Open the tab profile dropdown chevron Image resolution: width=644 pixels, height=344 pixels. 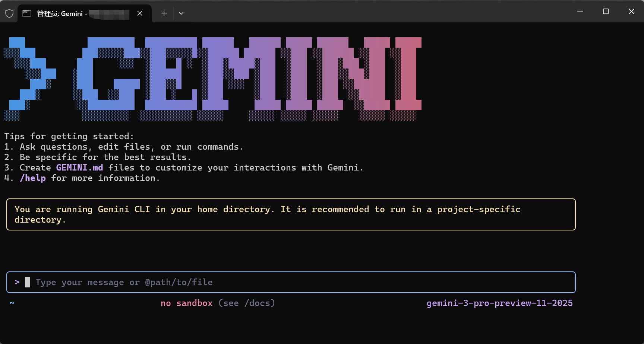[181, 13]
